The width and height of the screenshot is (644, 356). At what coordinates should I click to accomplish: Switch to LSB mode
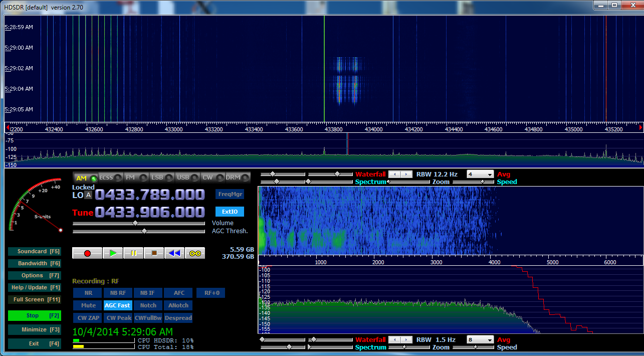point(162,178)
